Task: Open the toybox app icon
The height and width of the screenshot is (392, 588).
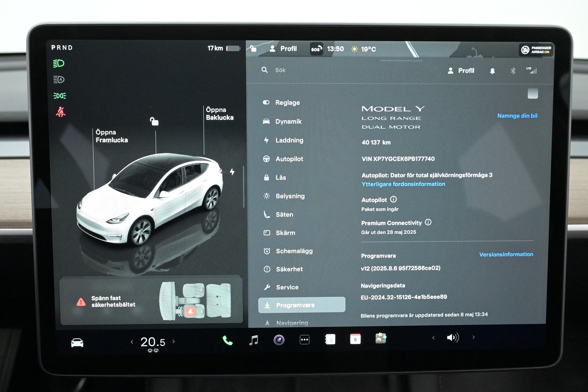Action: click(x=381, y=338)
